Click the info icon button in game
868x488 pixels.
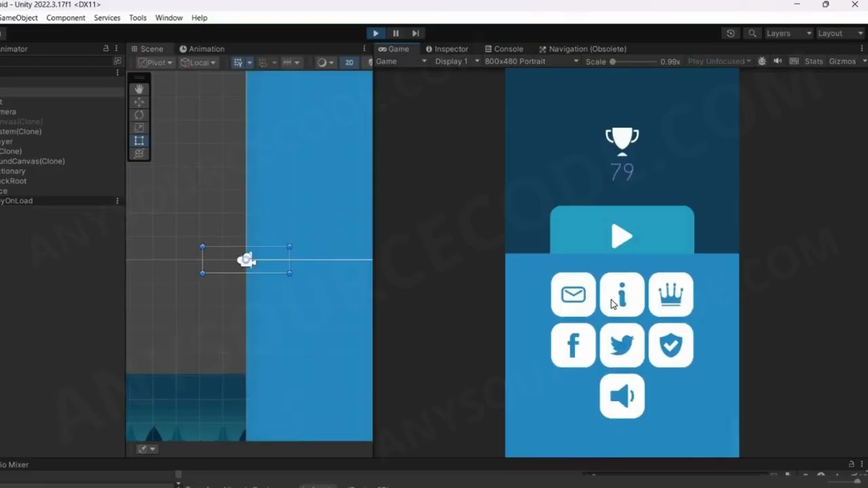pyautogui.click(x=622, y=294)
